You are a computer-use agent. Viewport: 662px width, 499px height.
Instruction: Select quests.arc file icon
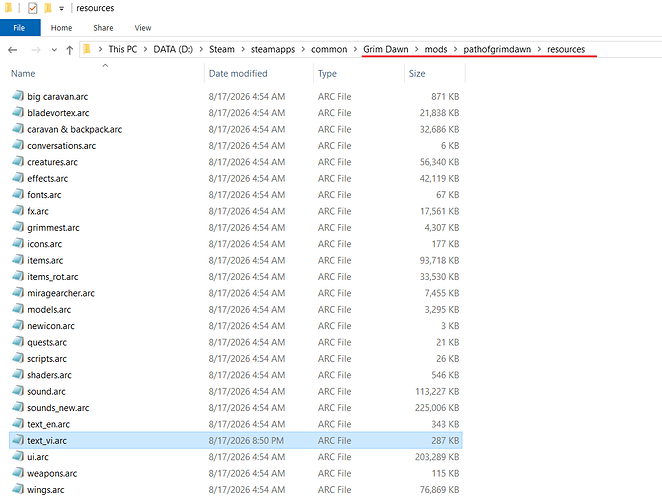pos(18,342)
